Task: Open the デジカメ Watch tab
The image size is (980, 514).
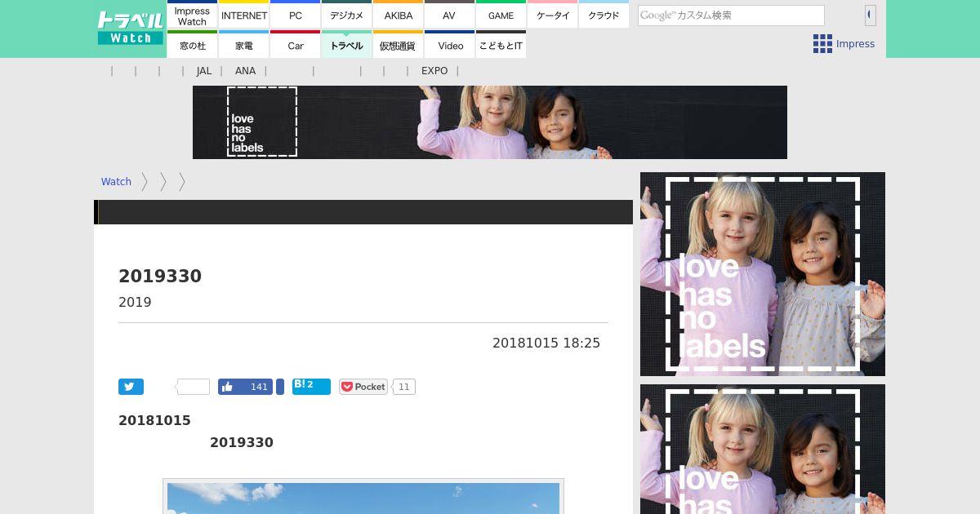Action: pos(347,15)
